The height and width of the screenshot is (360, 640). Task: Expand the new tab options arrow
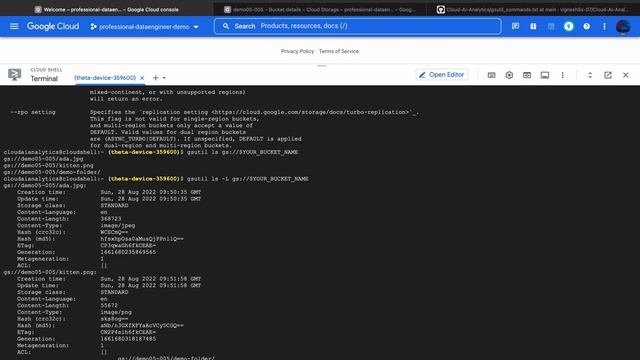pos(164,78)
